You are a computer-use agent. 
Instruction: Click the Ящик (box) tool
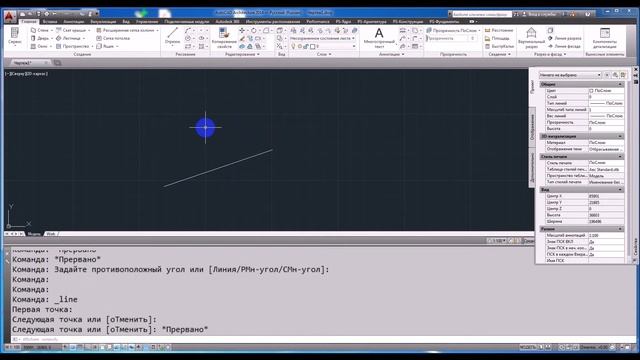point(105,46)
